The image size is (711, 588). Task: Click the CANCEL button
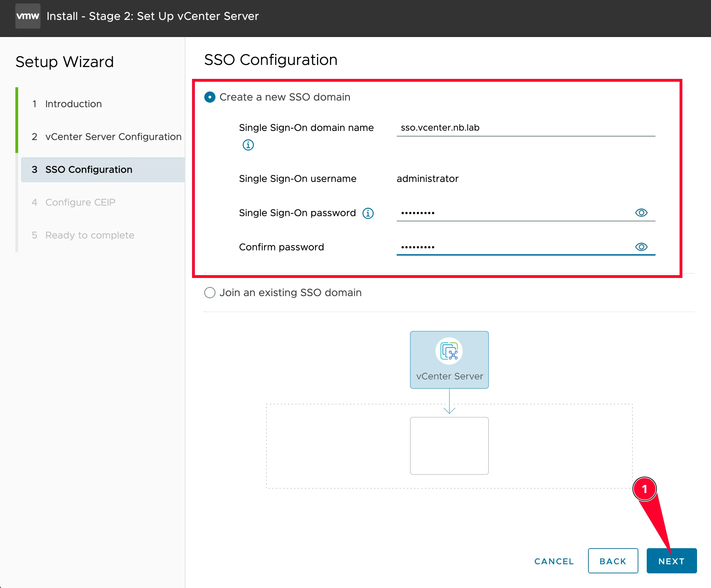[554, 561]
